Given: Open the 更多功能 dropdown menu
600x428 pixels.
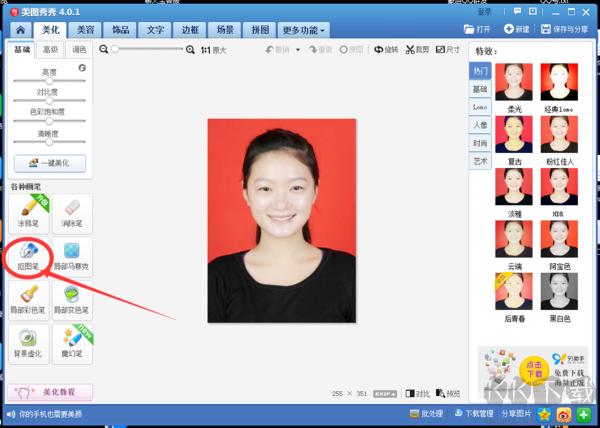Looking at the screenshot, I should [303, 30].
